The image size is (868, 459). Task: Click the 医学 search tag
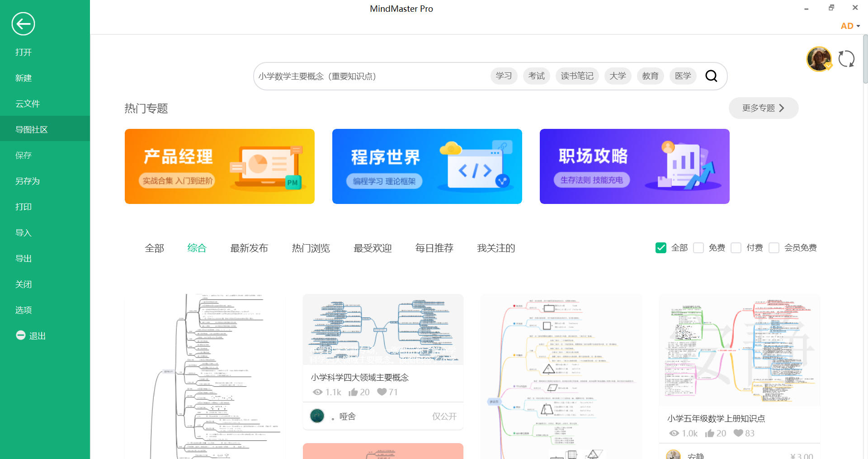click(683, 76)
